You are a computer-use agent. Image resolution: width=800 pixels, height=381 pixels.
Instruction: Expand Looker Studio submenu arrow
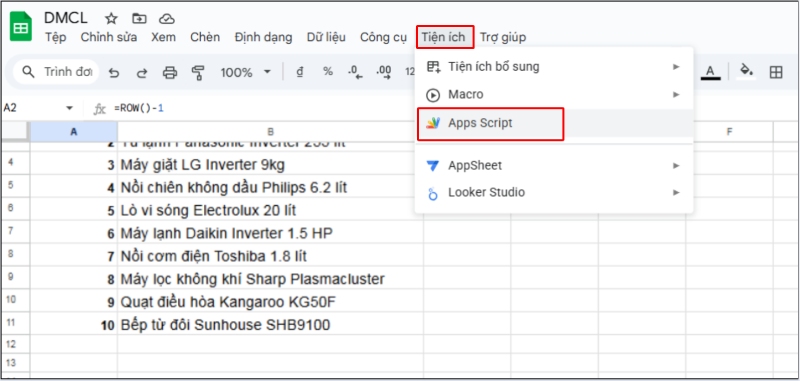click(676, 193)
